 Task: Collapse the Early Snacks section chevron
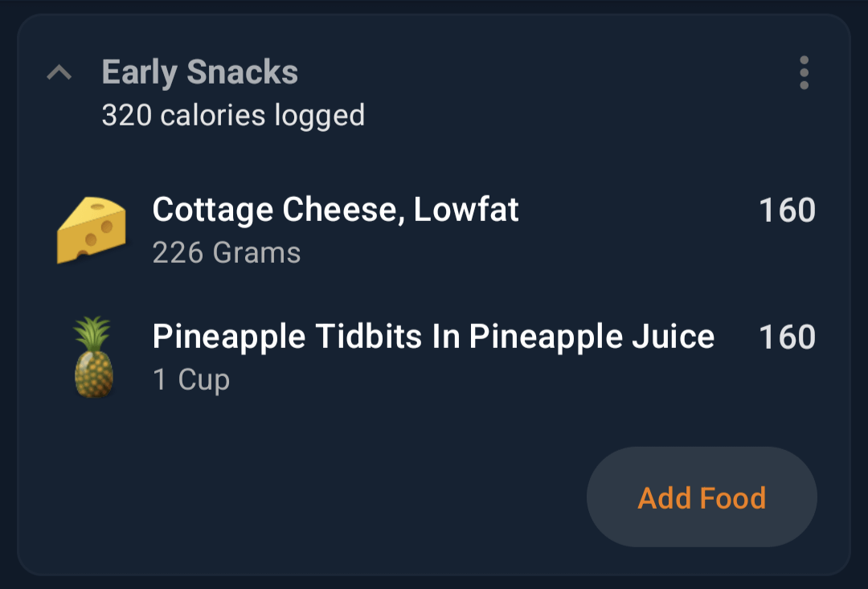tap(59, 72)
